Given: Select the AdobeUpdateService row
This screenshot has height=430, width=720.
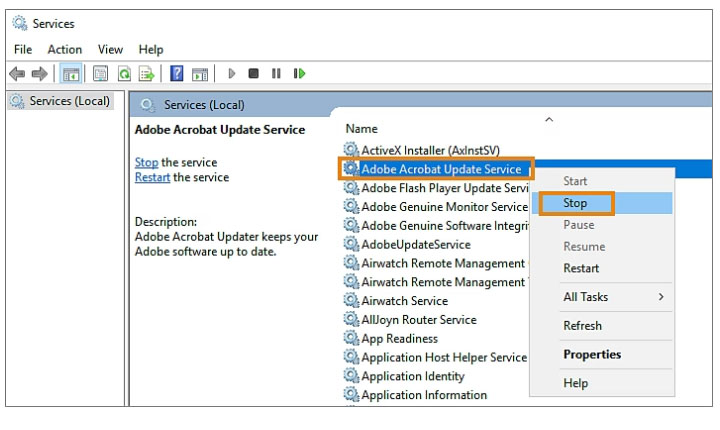Looking at the screenshot, I should point(416,244).
